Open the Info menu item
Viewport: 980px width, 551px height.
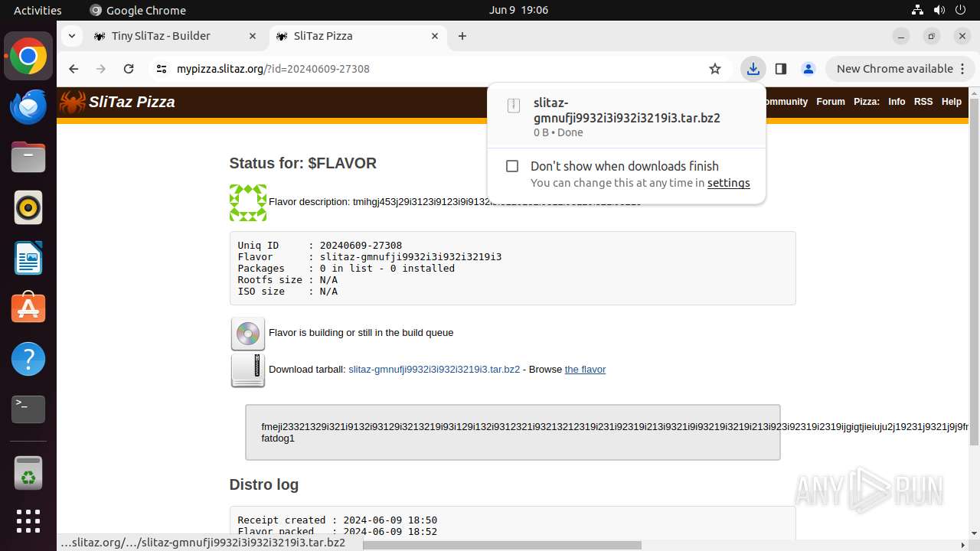(897, 102)
